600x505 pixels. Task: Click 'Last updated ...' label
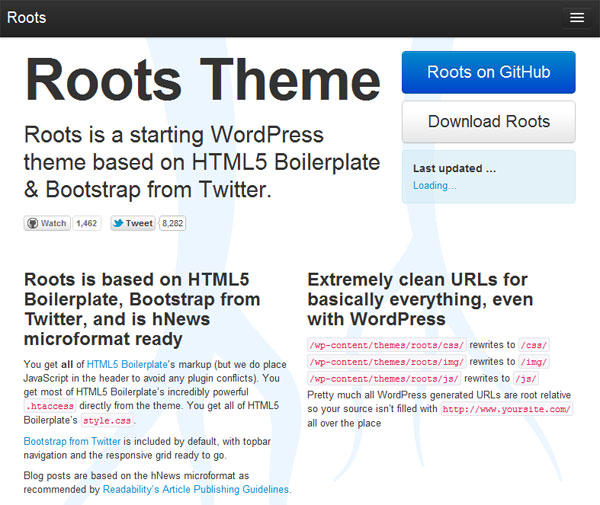click(454, 168)
